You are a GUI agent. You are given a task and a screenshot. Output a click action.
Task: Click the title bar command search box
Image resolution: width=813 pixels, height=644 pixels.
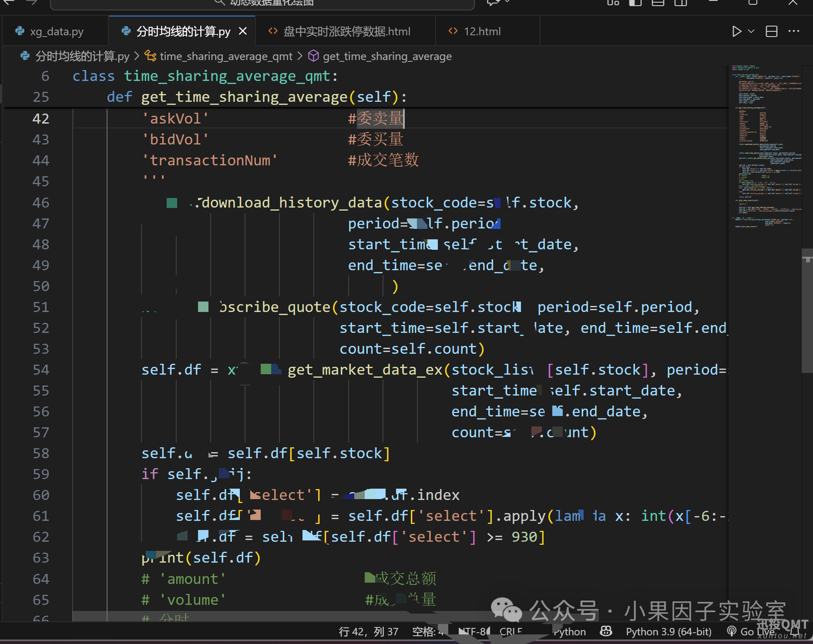point(262,3)
